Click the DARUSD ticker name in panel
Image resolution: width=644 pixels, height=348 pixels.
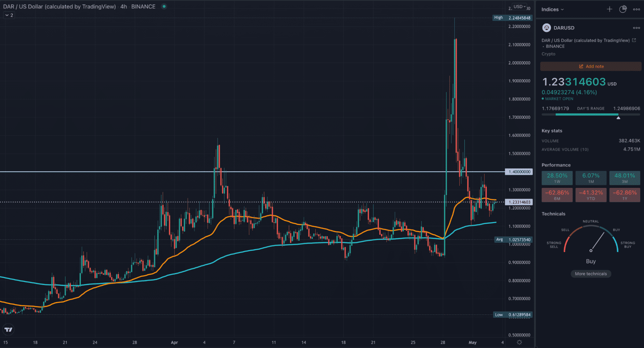click(564, 28)
